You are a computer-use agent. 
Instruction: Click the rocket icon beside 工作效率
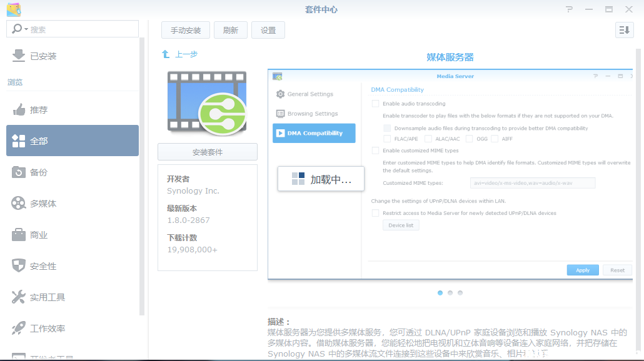[x=19, y=328]
